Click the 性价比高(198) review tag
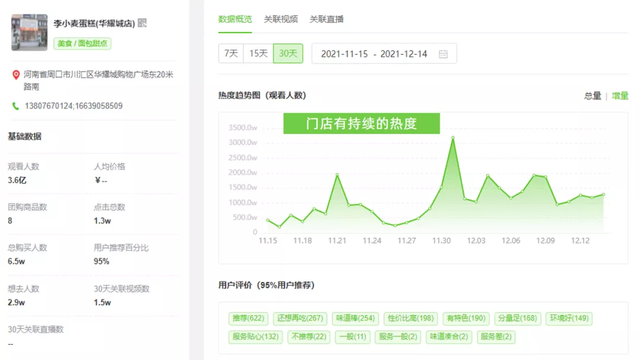The height and width of the screenshot is (360, 640). (411, 318)
